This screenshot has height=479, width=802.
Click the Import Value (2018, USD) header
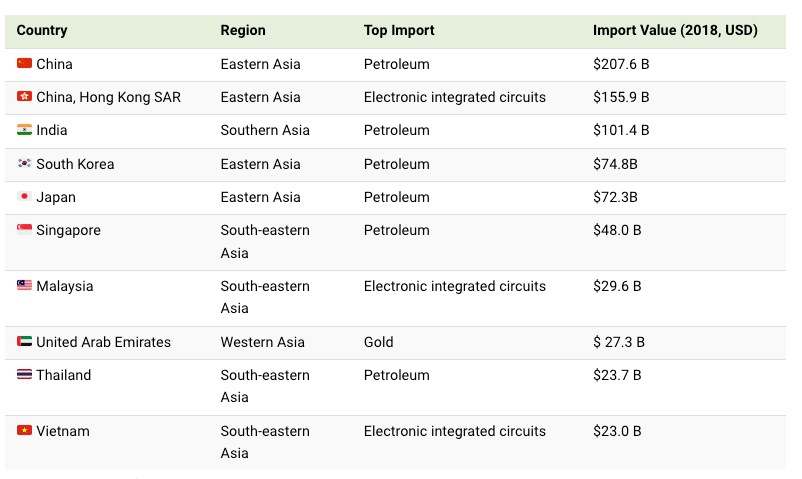tap(675, 30)
